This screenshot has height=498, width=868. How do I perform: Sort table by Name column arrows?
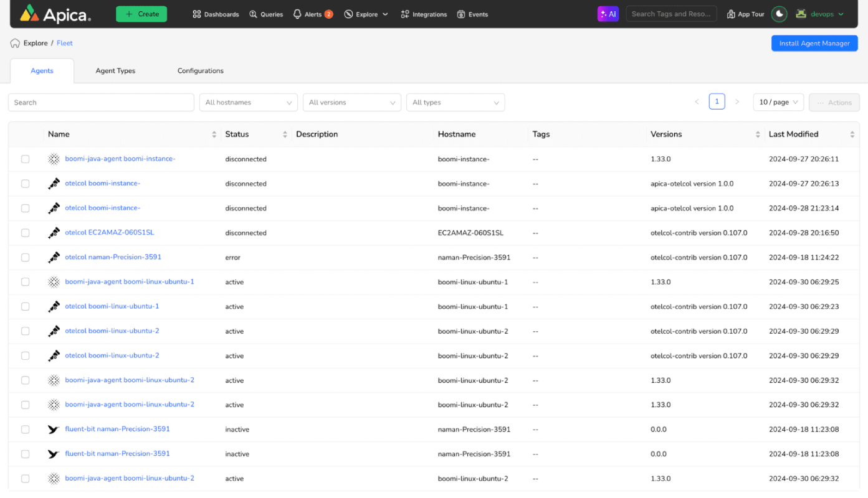(x=214, y=134)
